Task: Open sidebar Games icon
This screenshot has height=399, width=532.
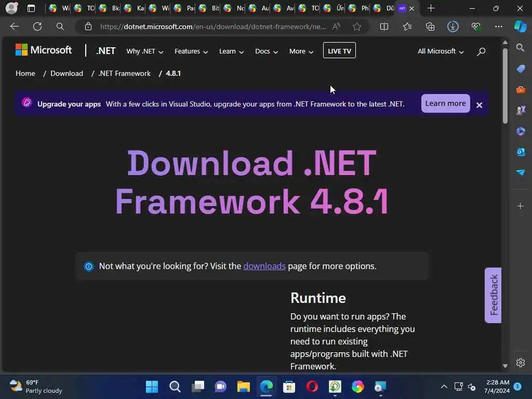Action: (x=521, y=110)
